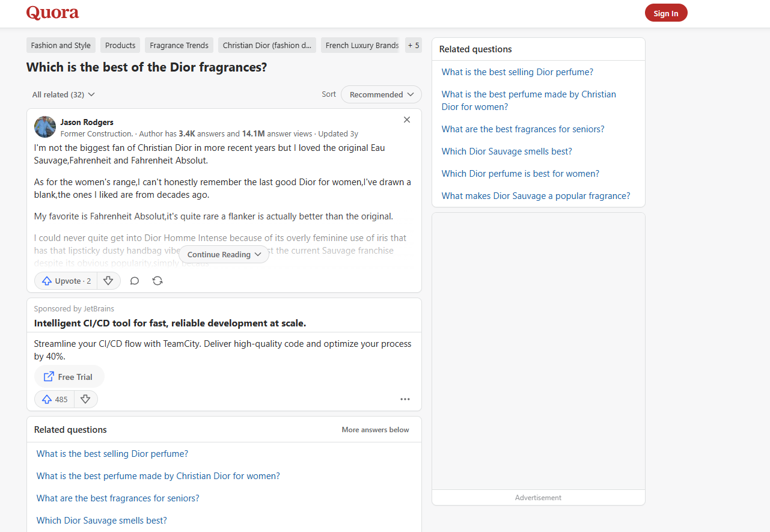Viewport: 770px width, 532px height.
Task: Click the Sponsored by JetBrains label
Action: pyautogui.click(x=74, y=309)
